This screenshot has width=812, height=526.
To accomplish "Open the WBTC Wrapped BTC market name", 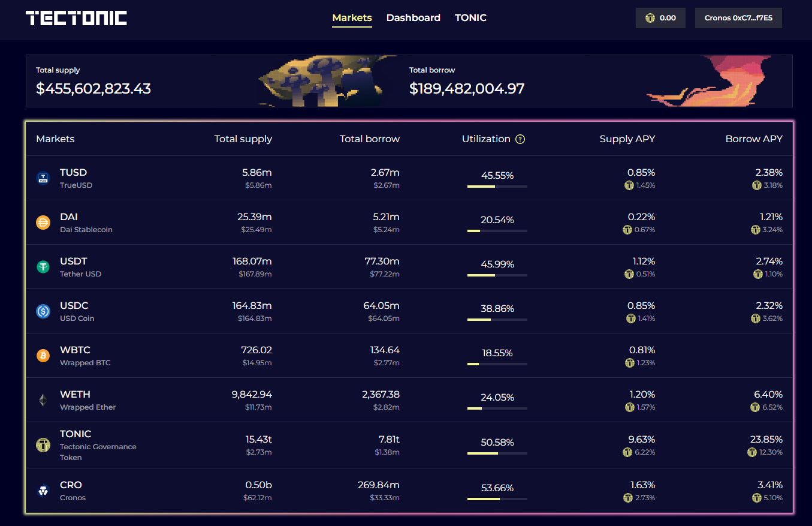I will (85, 356).
